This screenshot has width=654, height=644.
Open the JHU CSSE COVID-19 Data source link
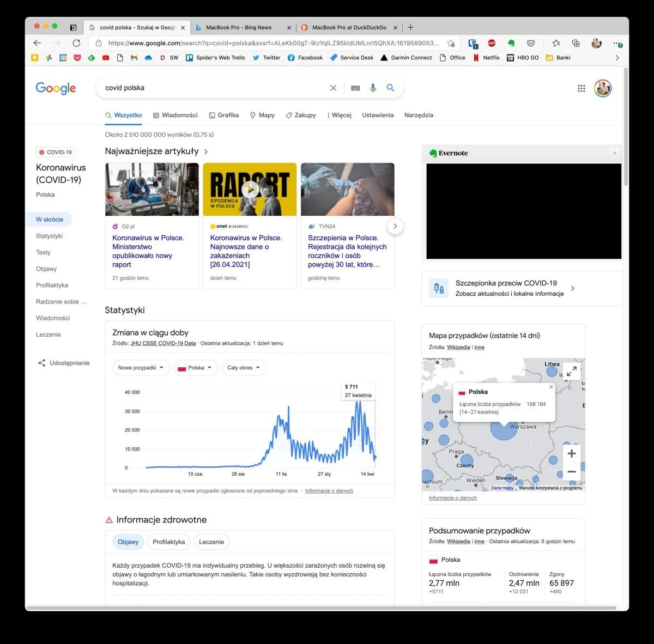click(x=163, y=343)
